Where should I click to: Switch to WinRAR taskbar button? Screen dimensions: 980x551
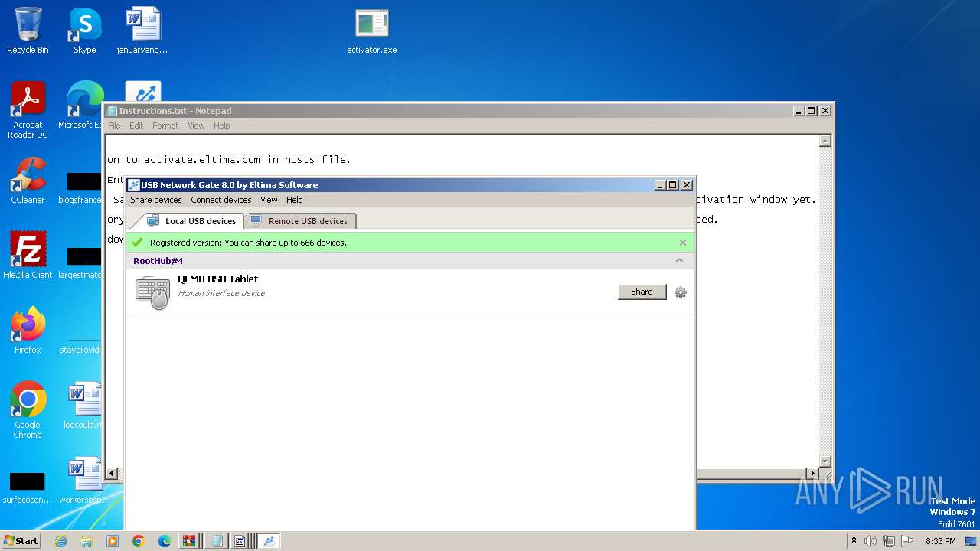[191, 541]
